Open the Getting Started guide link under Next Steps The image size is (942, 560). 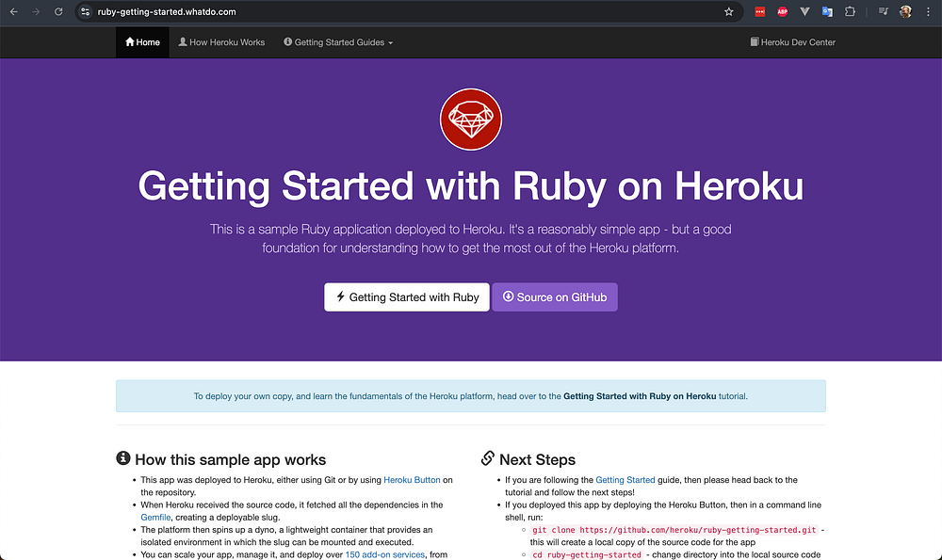[x=625, y=480]
